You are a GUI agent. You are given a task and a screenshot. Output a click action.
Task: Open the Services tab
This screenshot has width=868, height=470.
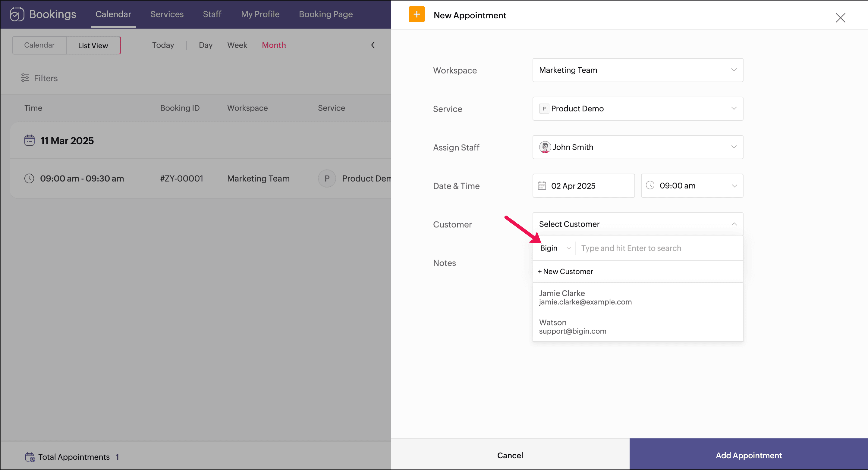pos(167,14)
